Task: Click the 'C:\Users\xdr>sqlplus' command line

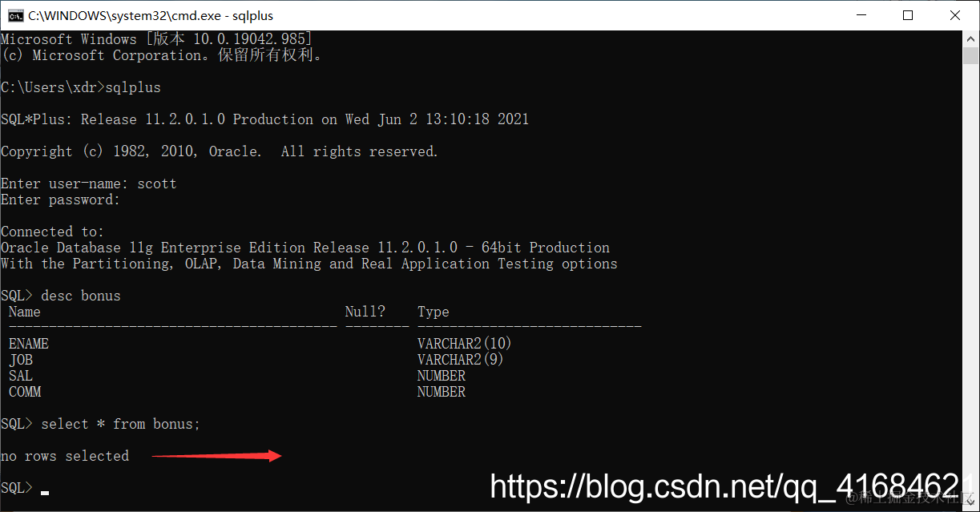Action: click(81, 87)
